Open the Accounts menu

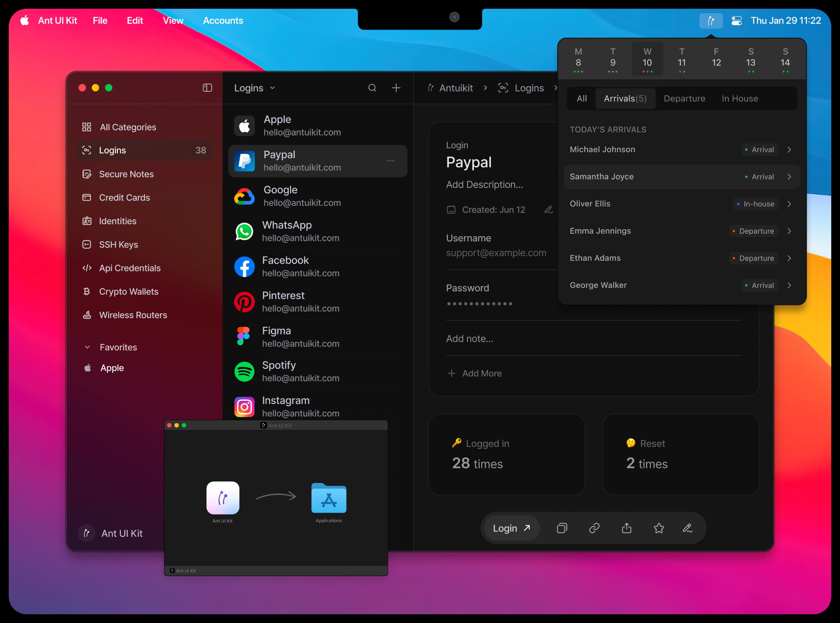223,21
